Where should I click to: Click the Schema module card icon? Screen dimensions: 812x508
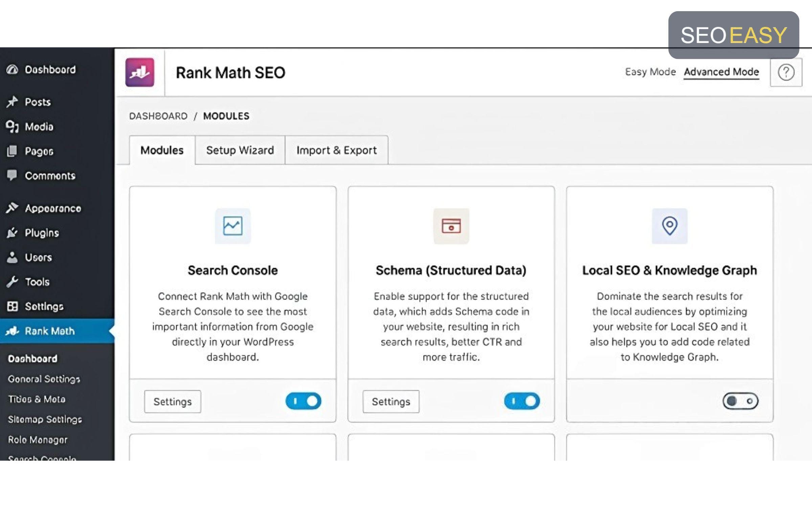tap(451, 226)
